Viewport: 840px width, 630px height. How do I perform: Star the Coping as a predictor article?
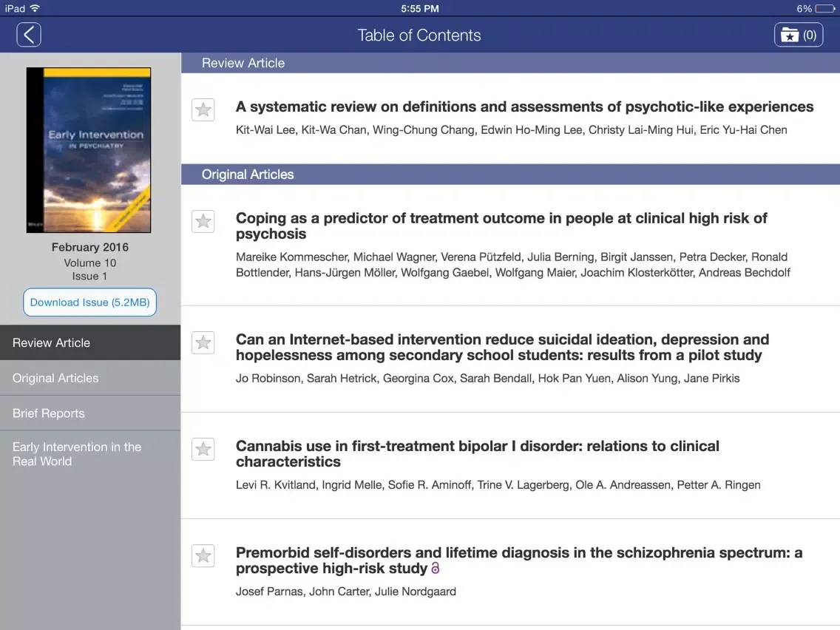[203, 221]
